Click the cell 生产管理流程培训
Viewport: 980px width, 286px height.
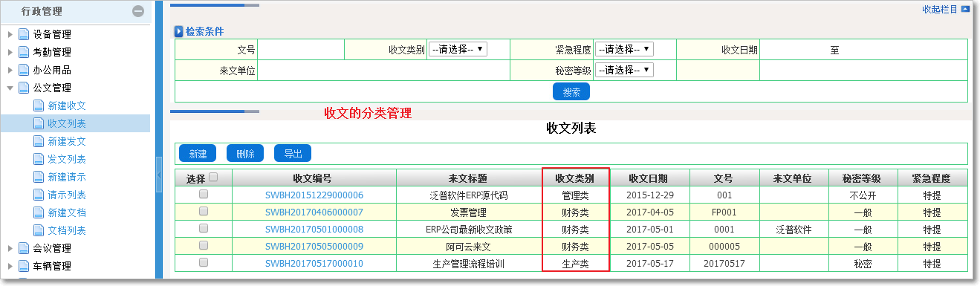469,263
